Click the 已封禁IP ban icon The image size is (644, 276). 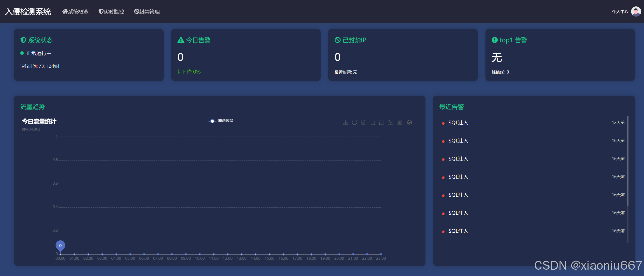click(337, 40)
